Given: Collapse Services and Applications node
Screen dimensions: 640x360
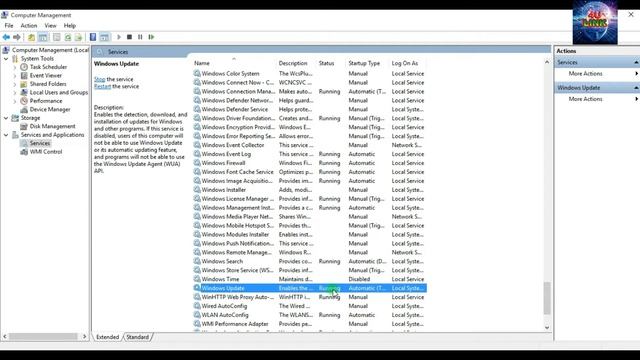Looking at the screenshot, I should [6, 135].
